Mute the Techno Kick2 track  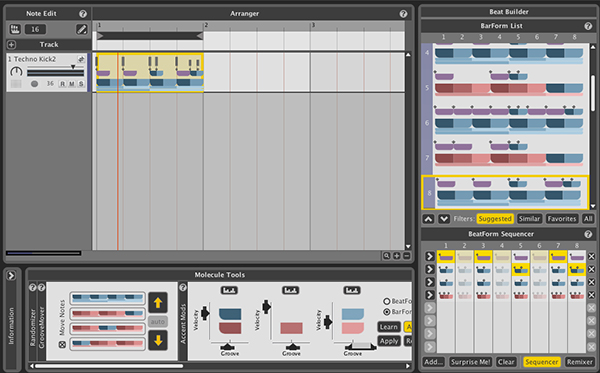coord(72,84)
